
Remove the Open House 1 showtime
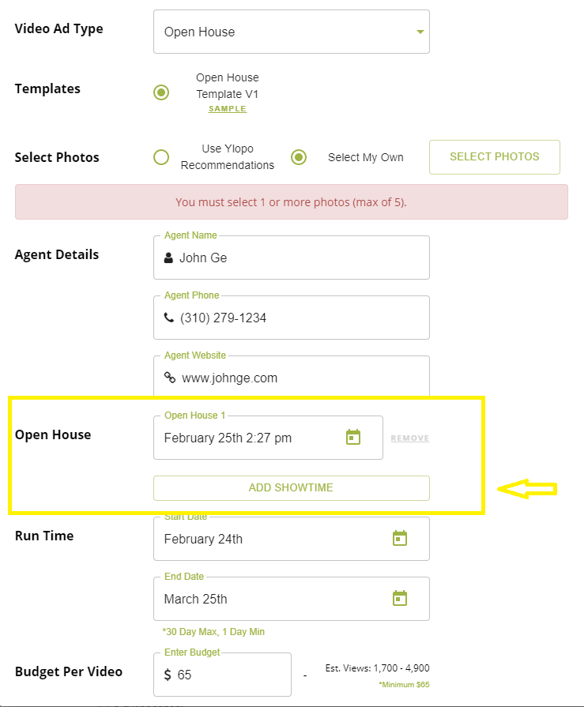409,438
